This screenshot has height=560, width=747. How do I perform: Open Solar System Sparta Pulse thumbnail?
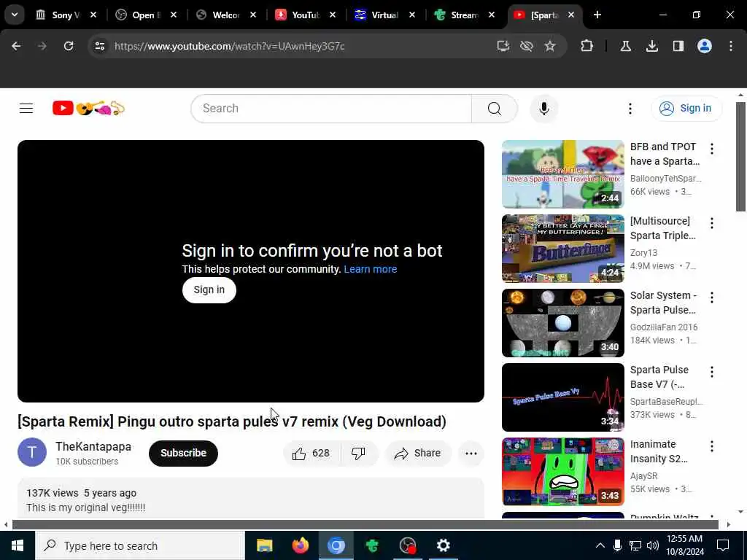(562, 323)
